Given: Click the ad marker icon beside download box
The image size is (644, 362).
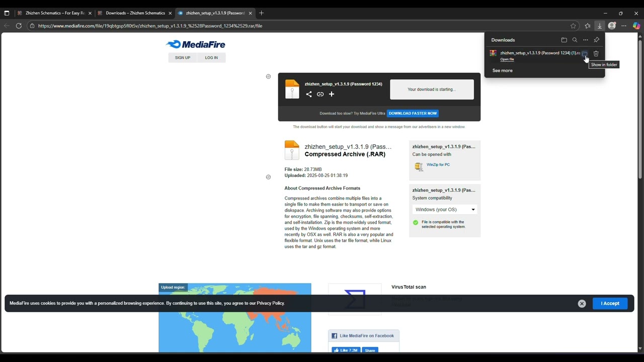Looking at the screenshot, I should point(268,76).
